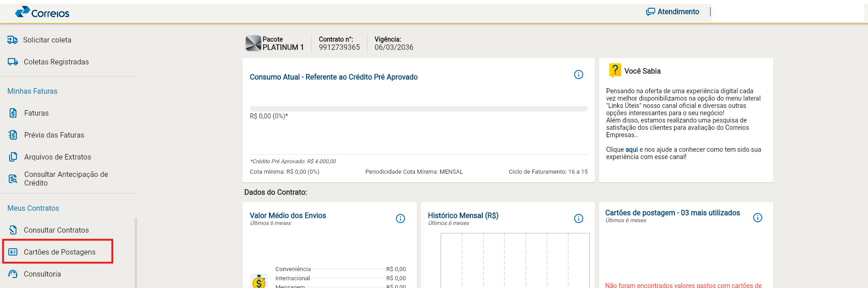The image size is (868, 288).
Task: Click the Correios logo
Action: click(x=42, y=12)
